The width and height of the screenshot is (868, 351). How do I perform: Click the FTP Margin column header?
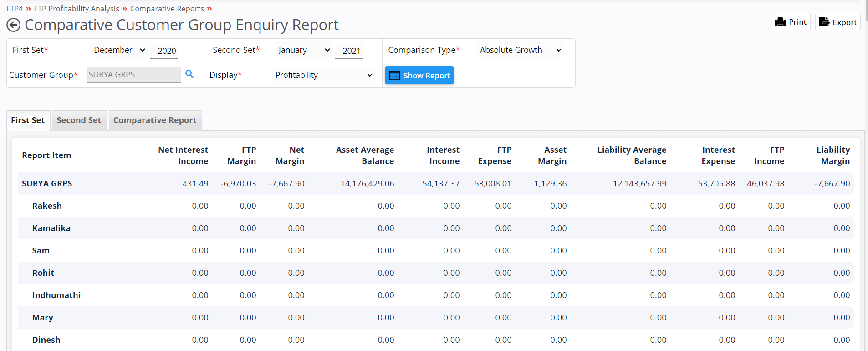(241, 155)
